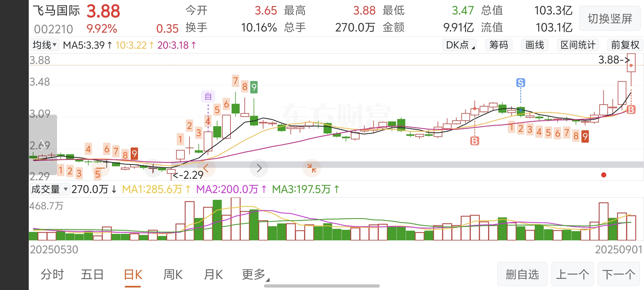Tap the MA2:200.0万 volume average
Viewport: 644px width, 290px height.
(x=232, y=189)
